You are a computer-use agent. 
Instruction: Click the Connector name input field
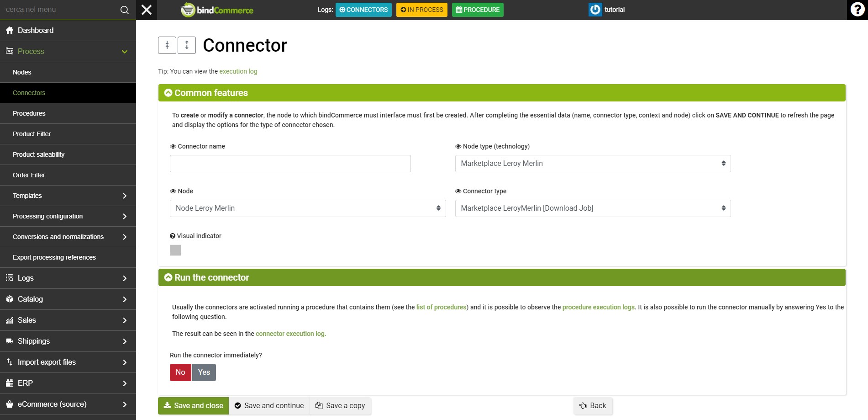tap(290, 164)
